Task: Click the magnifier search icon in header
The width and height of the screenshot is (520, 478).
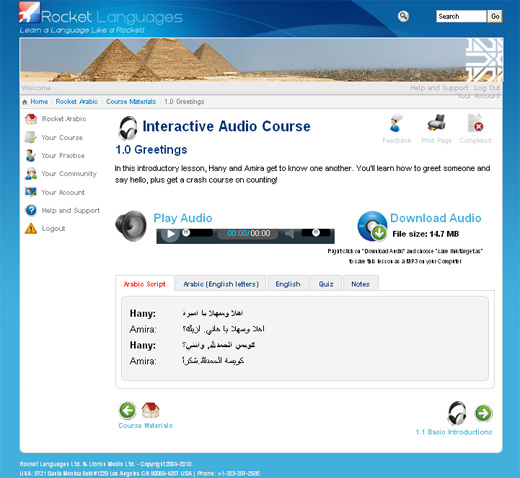Action: coord(403,16)
